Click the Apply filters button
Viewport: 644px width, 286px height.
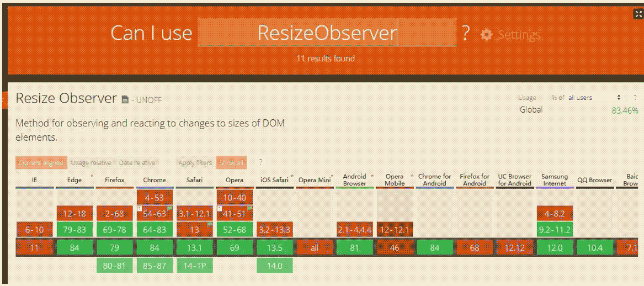195,163
